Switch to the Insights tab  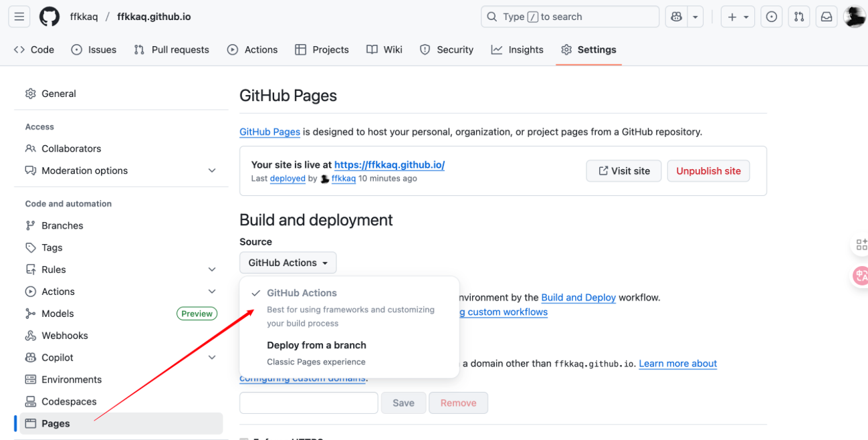[x=517, y=49]
